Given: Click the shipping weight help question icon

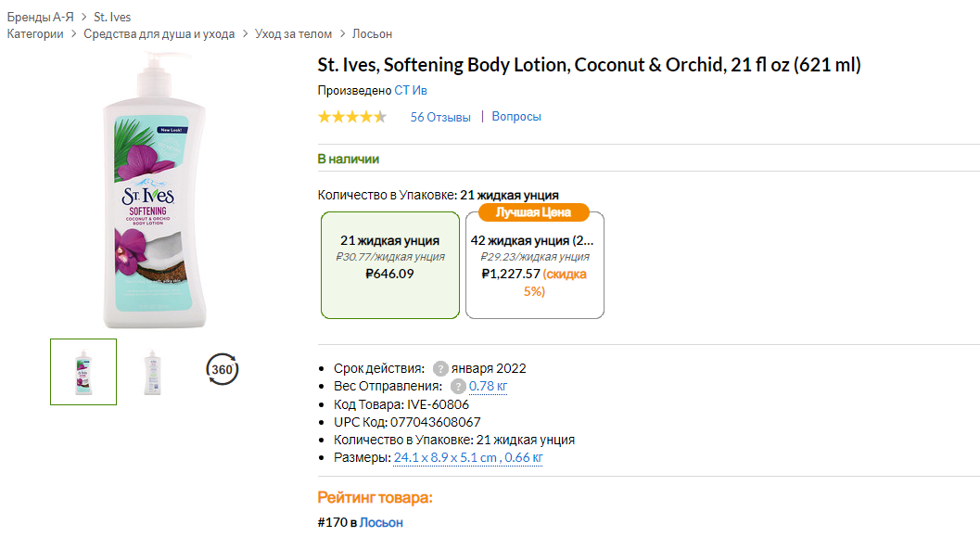Looking at the screenshot, I should pyautogui.click(x=457, y=386).
